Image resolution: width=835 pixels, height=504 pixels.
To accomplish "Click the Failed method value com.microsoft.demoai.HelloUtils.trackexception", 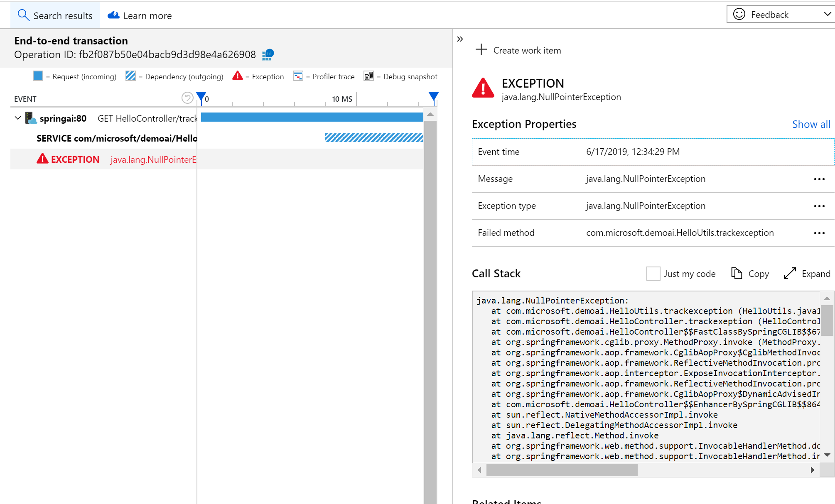I will 680,233.
